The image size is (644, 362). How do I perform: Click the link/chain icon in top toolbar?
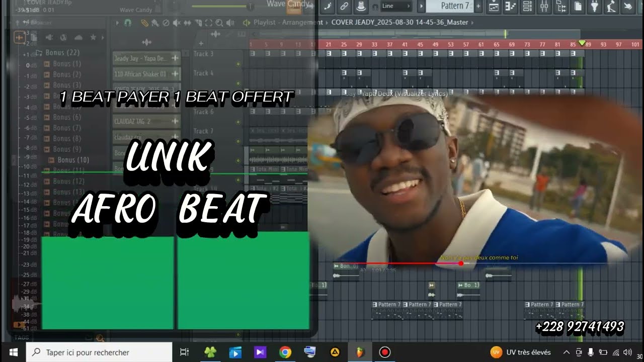tap(344, 6)
